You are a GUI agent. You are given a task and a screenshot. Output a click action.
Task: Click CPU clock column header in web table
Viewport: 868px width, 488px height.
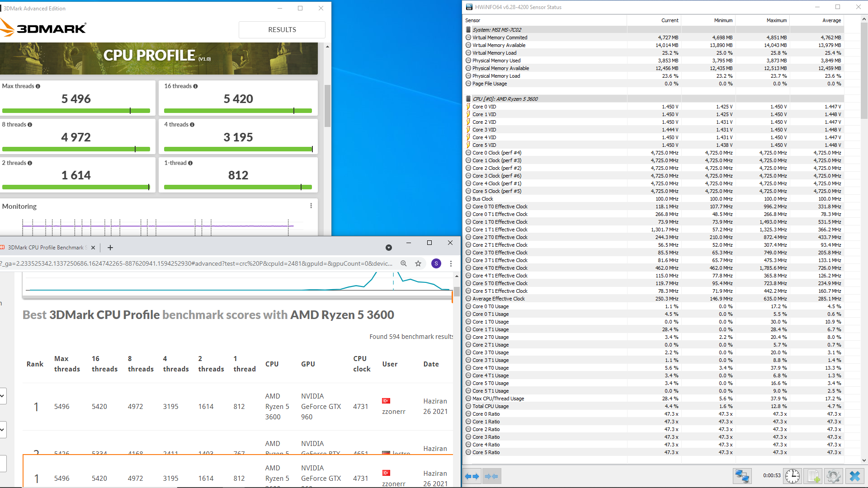click(362, 364)
